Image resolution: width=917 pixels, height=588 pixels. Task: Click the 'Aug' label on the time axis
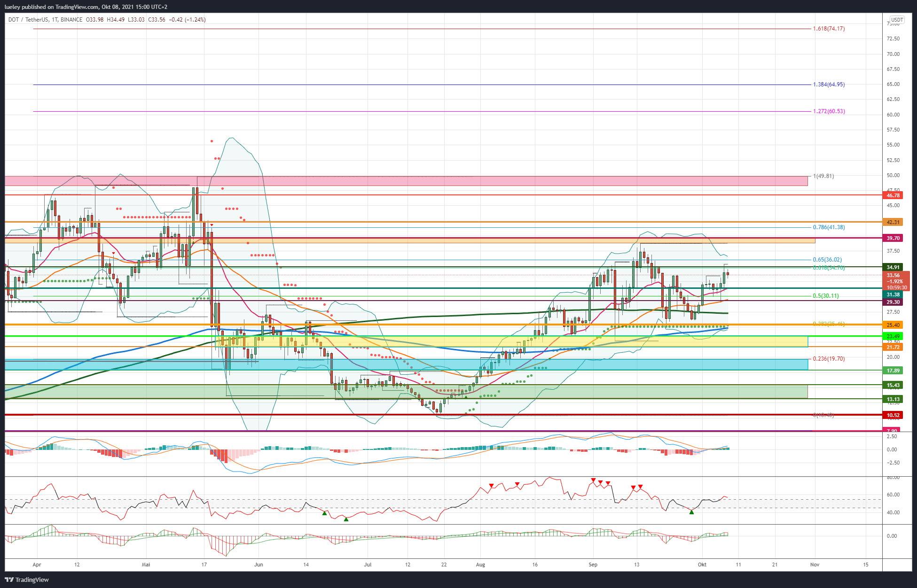(480, 565)
